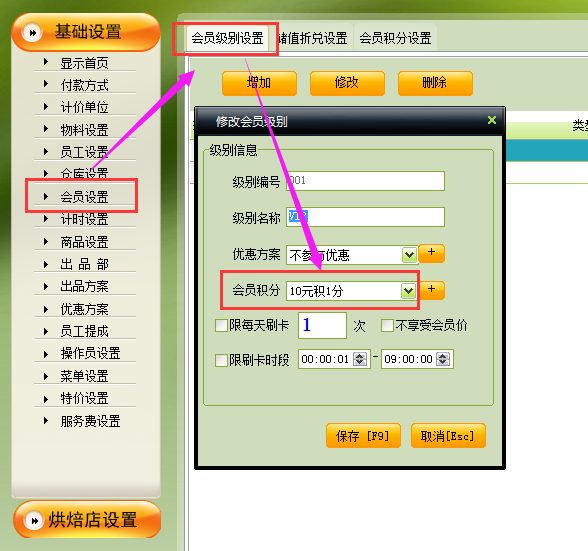Check the 不享受会员价 option
Screen dimensions: 588x551
coord(387,325)
